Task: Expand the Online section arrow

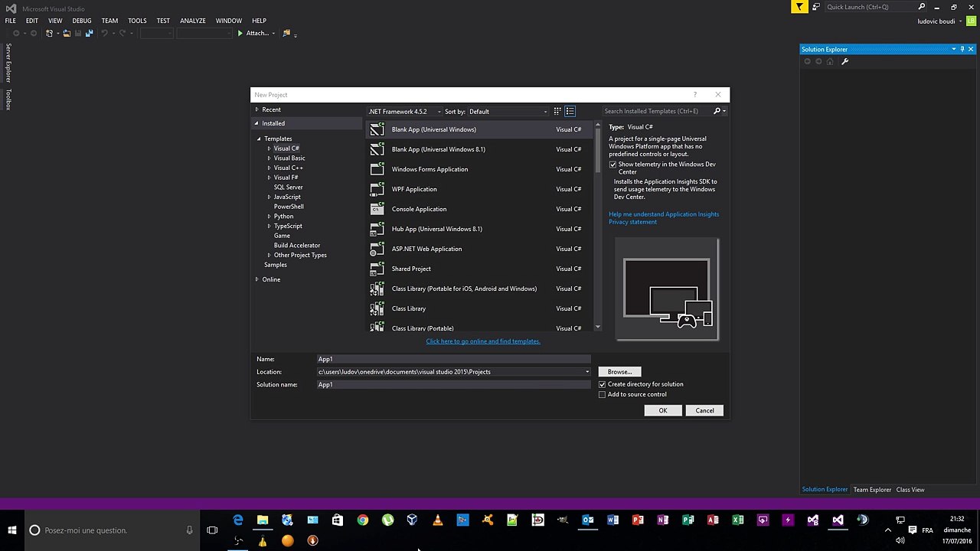Action: 257,279
